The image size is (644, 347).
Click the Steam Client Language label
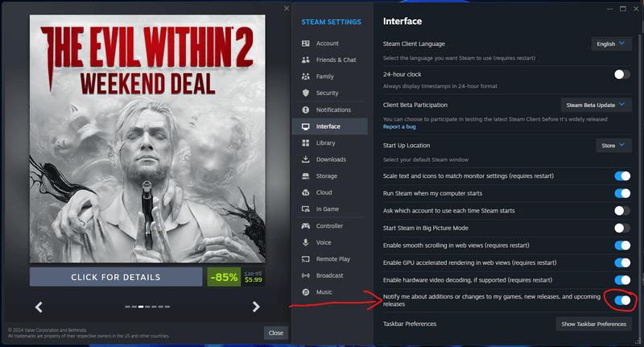coord(414,44)
